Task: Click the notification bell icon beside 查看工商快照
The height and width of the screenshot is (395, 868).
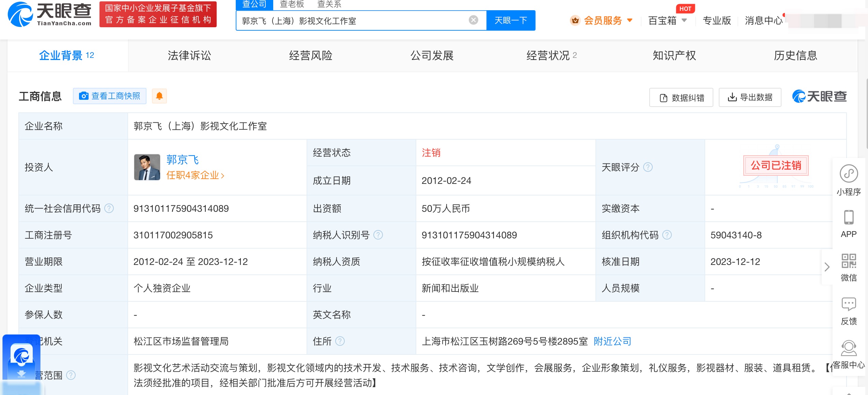Action: 159,96
